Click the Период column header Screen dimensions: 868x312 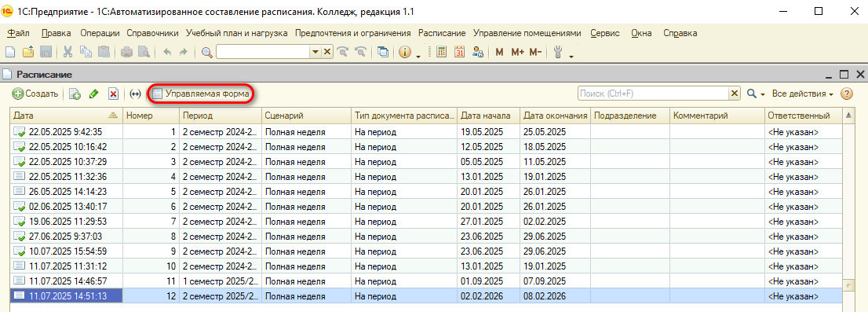click(220, 116)
